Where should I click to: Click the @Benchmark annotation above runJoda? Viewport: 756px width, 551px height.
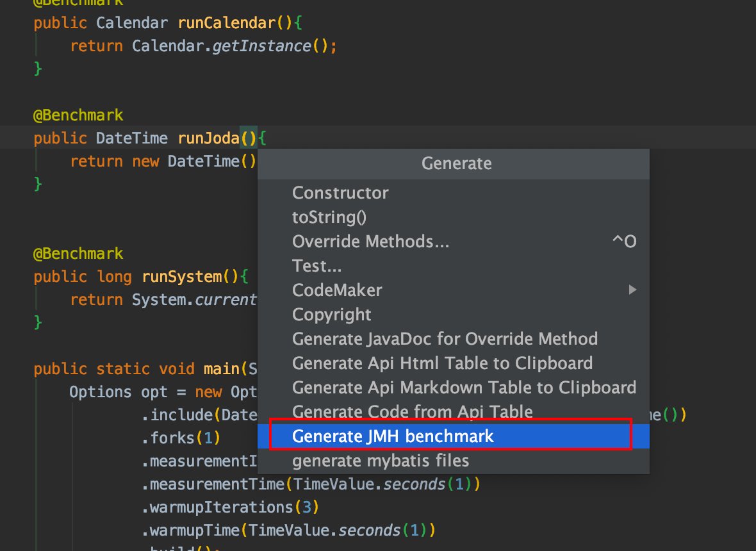(x=78, y=115)
